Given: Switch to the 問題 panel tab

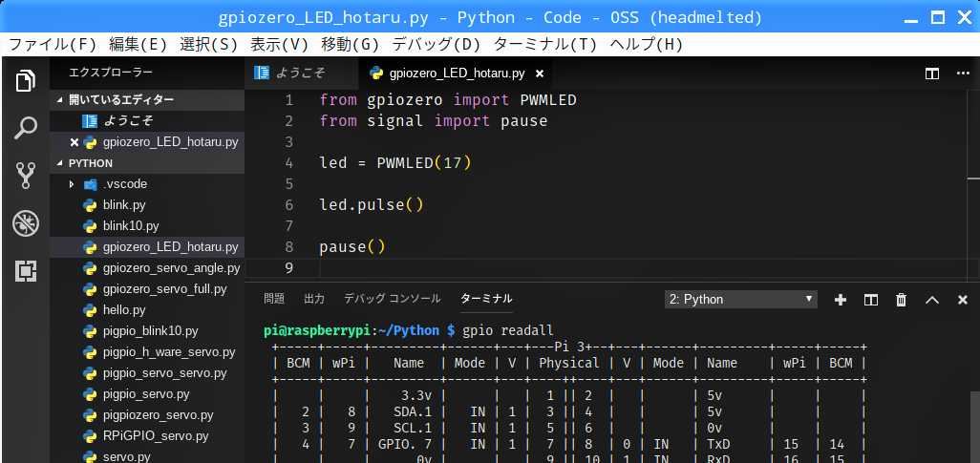Looking at the screenshot, I should (274, 299).
